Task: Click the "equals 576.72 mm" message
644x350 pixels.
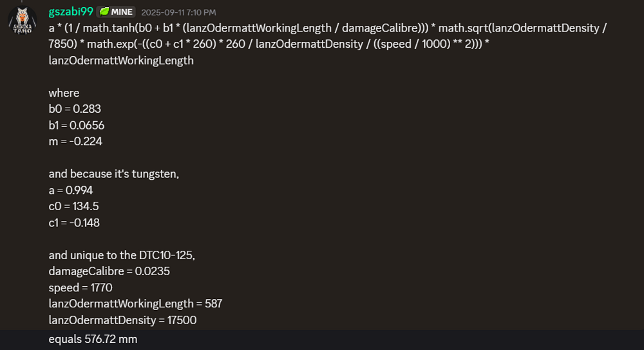Action: click(93, 339)
